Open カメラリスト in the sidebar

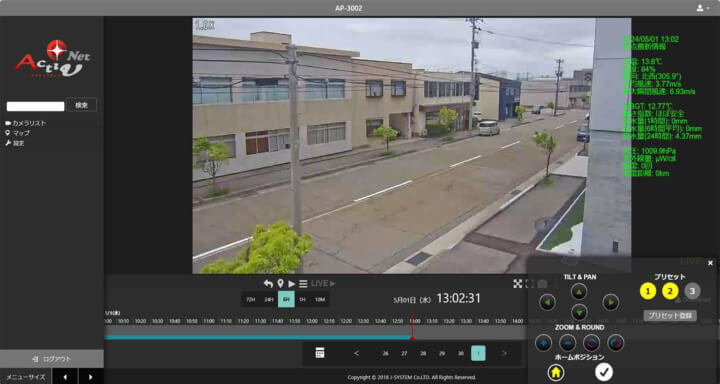(x=26, y=123)
